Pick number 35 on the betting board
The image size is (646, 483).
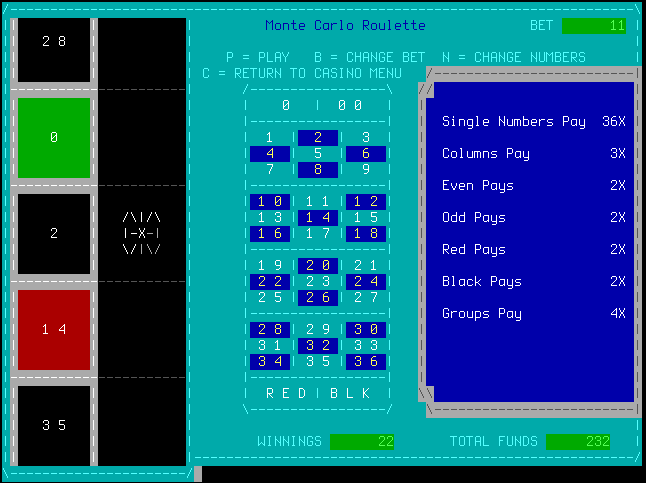[x=318, y=361]
